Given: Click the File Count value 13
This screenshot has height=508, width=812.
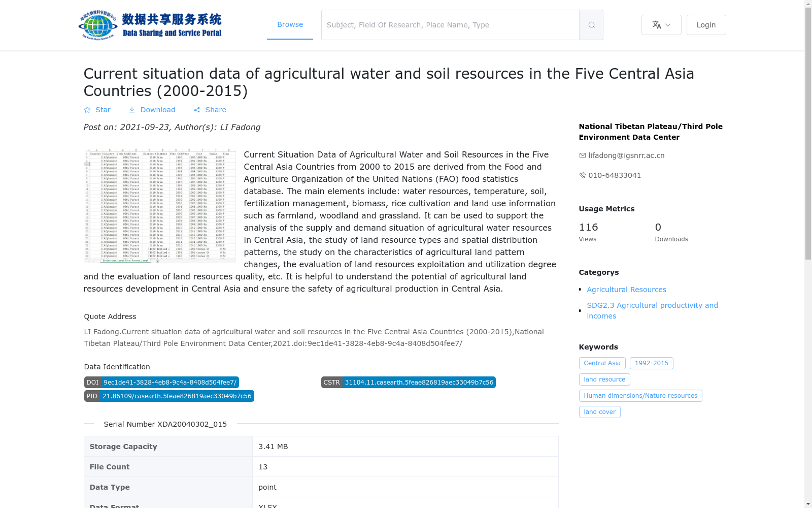Looking at the screenshot, I should tap(405, 467).
